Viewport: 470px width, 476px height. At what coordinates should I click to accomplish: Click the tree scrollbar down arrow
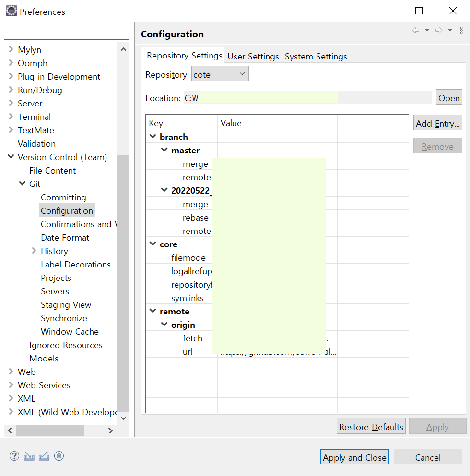pos(123,418)
